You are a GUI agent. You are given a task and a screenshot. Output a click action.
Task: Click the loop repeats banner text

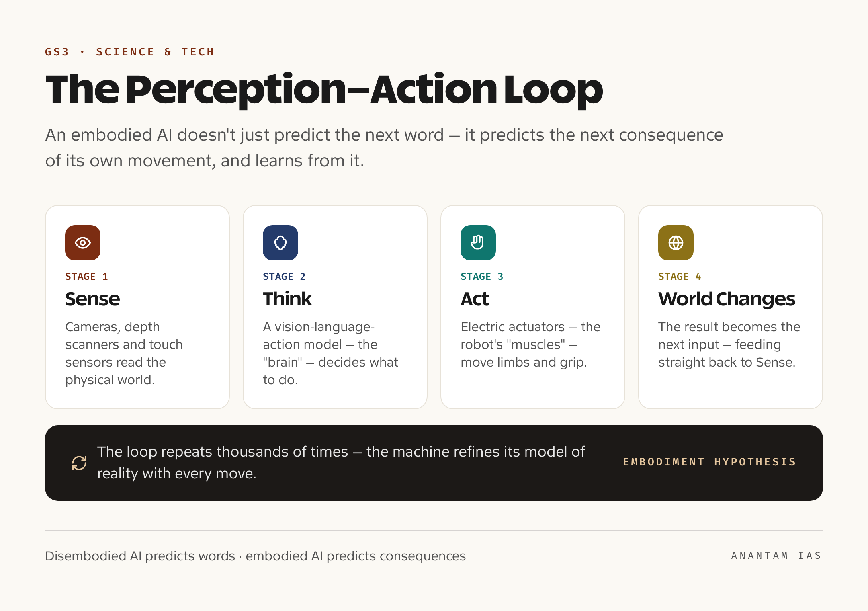341,463
